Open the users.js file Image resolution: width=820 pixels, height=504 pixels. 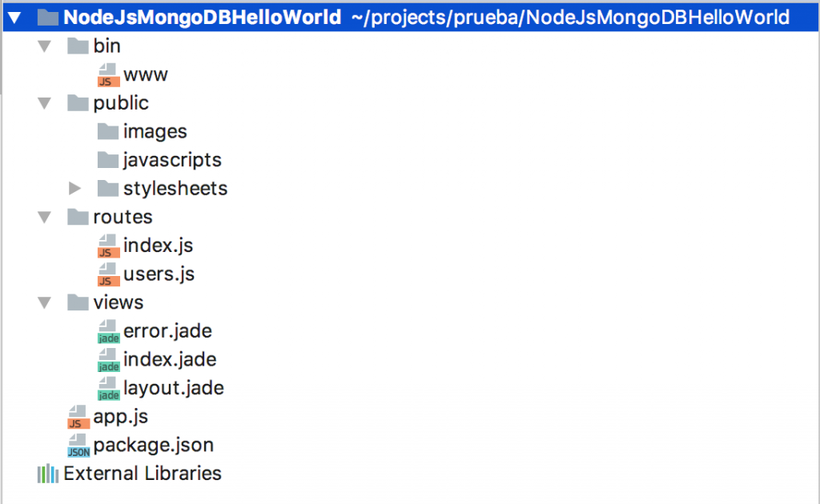pyautogui.click(x=159, y=274)
